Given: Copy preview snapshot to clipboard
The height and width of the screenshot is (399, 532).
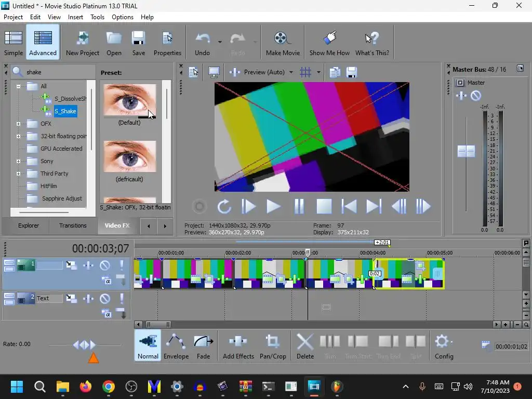Looking at the screenshot, I should coord(335,72).
